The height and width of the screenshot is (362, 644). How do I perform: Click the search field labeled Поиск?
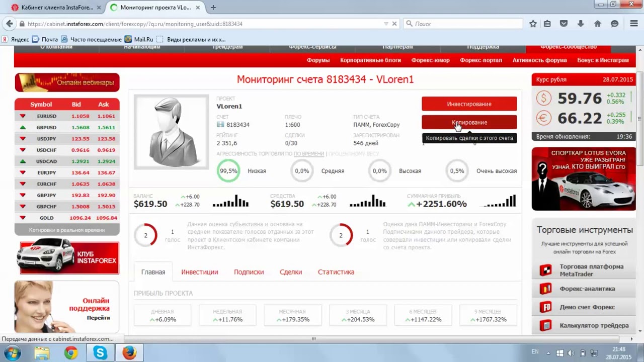click(463, 24)
